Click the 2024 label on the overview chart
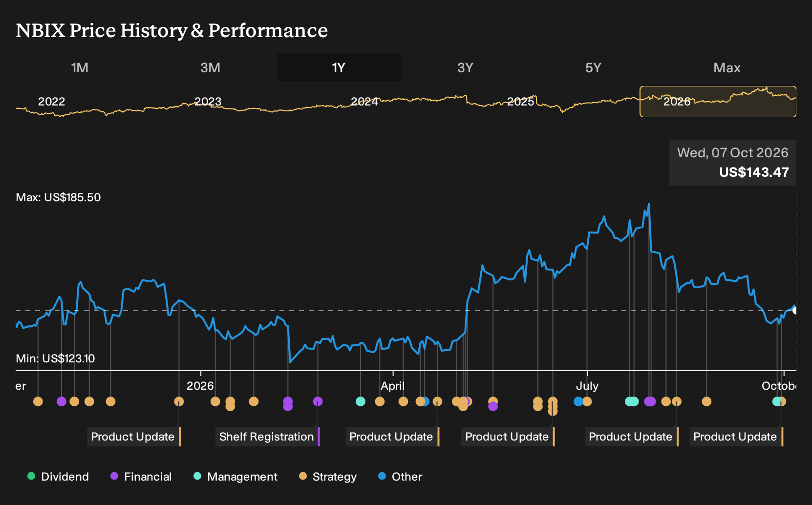 364,102
